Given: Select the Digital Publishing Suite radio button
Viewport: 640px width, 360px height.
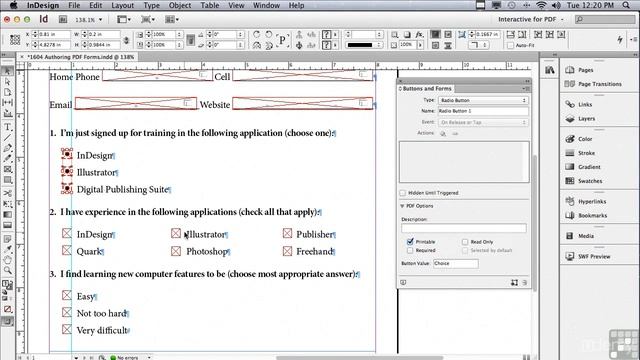Looking at the screenshot, I should [x=67, y=188].
